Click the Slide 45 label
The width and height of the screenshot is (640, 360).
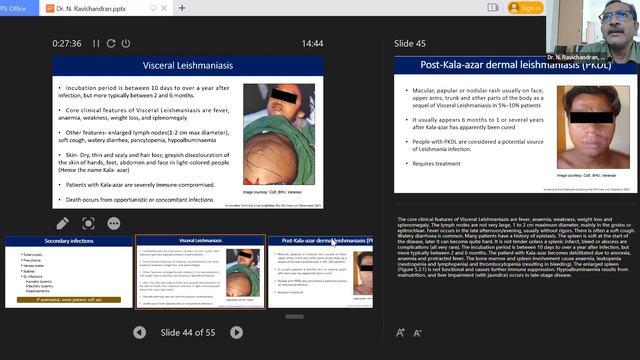410,43
